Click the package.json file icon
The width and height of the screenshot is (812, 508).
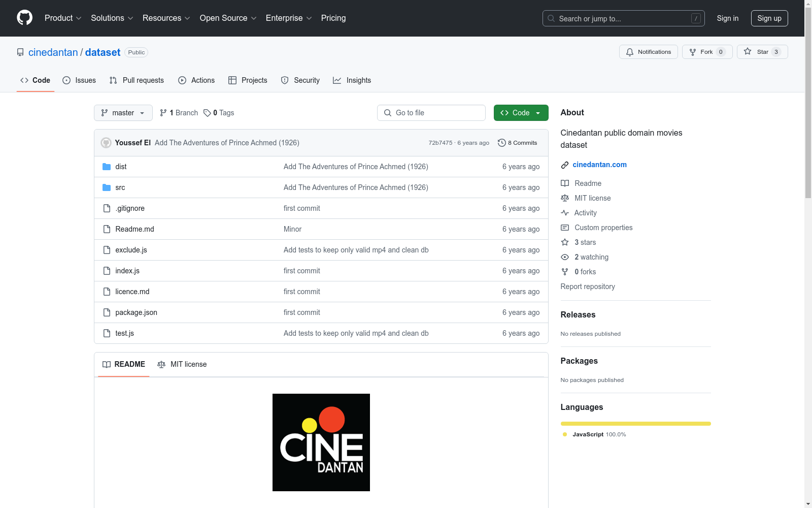click(107, 312)
